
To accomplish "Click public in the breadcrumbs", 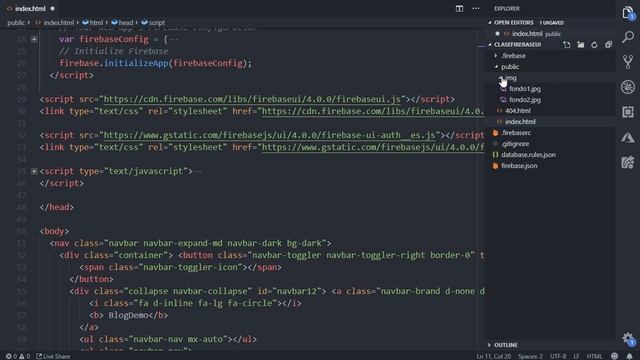I will [16, 23].
